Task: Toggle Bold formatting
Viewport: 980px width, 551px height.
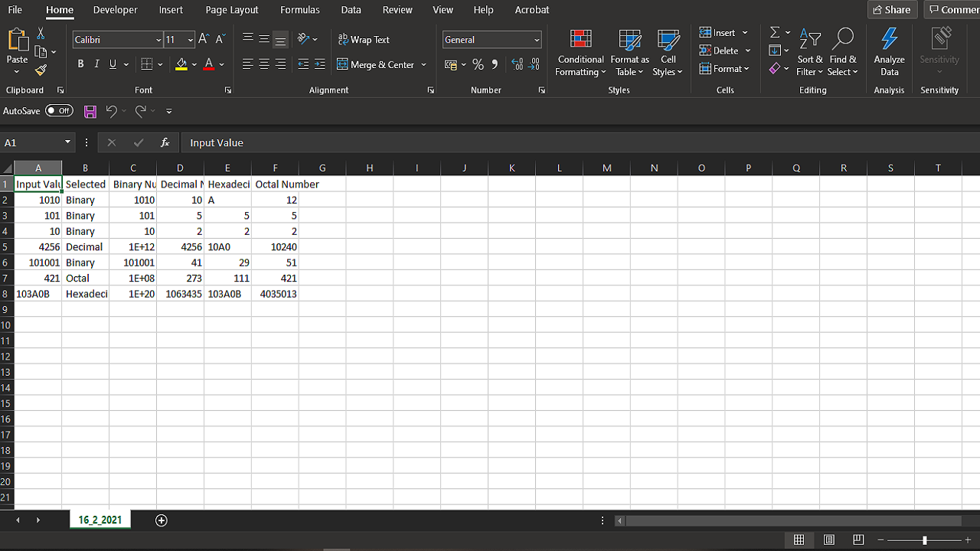Action: (80, 64)
